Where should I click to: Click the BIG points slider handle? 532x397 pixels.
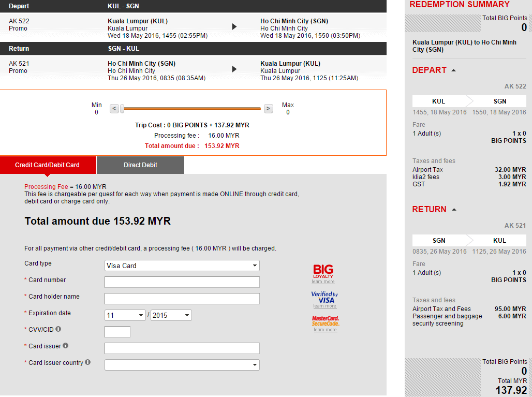point(122,109)
